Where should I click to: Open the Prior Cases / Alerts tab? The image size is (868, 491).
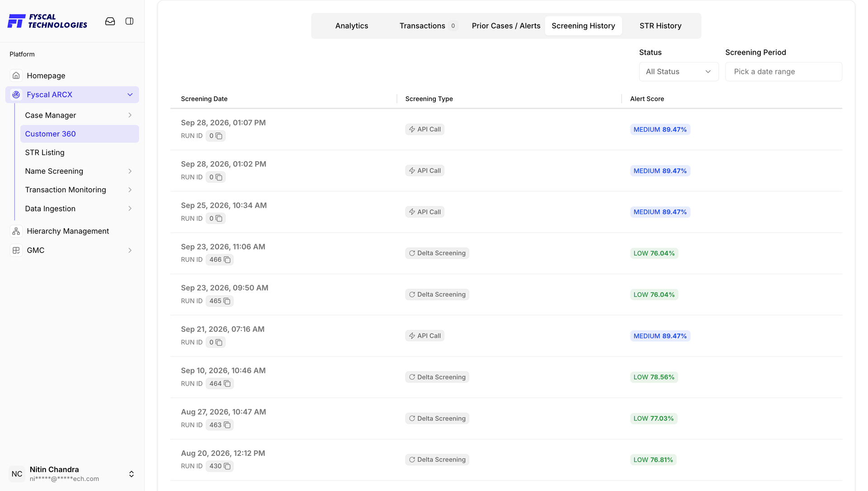[506, 26]
